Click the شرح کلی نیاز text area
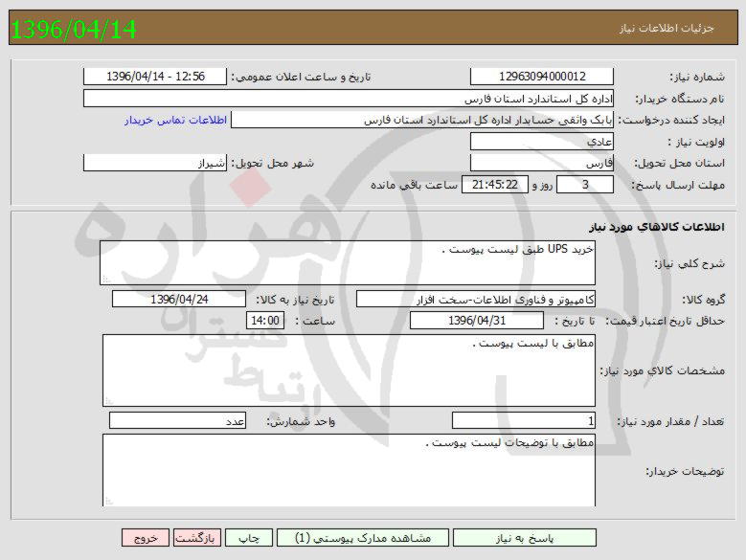The image size is (746, 560). click(x=348, y=262)
